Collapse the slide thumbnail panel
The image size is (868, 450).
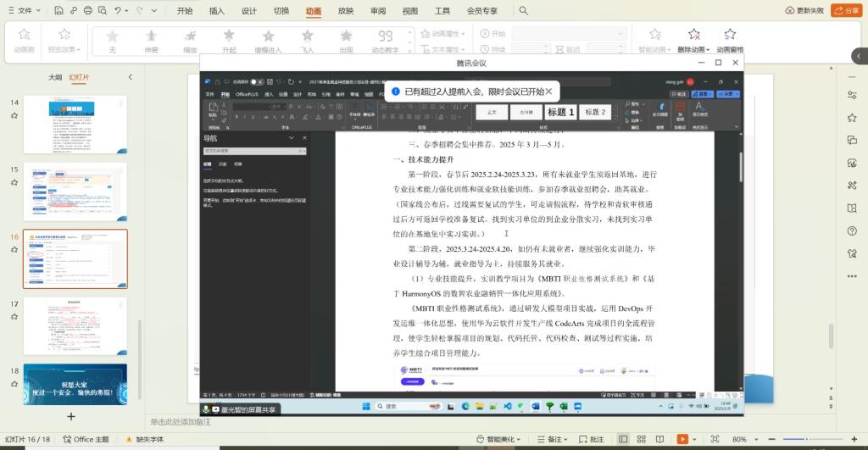130,77
